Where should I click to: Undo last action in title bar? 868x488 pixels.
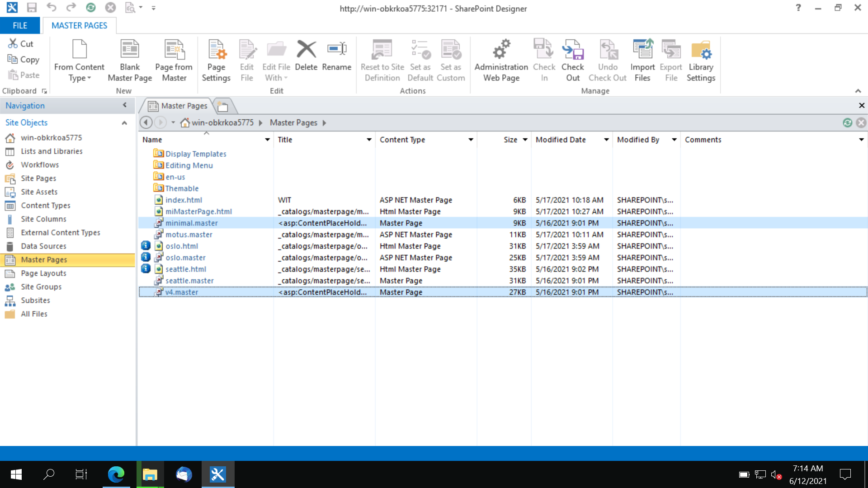51,8
